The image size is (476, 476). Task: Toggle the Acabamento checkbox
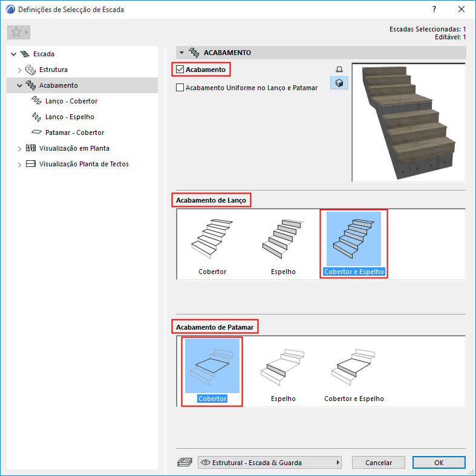(180, 70)
